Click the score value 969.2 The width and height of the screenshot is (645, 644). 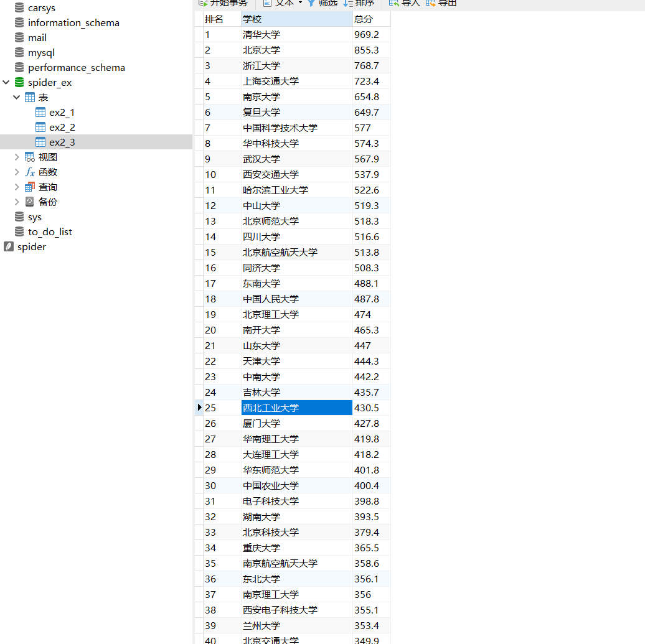pyautogui.click(x=372, y=35)
